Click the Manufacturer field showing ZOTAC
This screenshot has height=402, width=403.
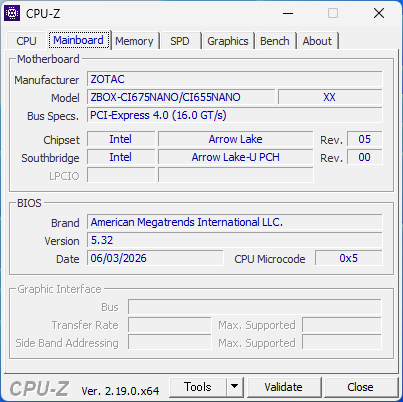click(235, 79)
